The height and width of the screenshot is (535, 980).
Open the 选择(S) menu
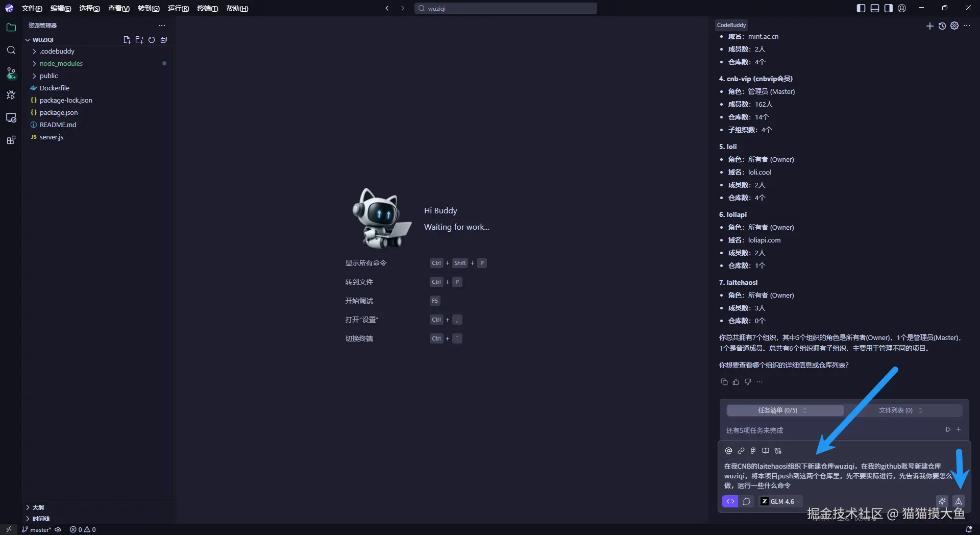[89, 8]
